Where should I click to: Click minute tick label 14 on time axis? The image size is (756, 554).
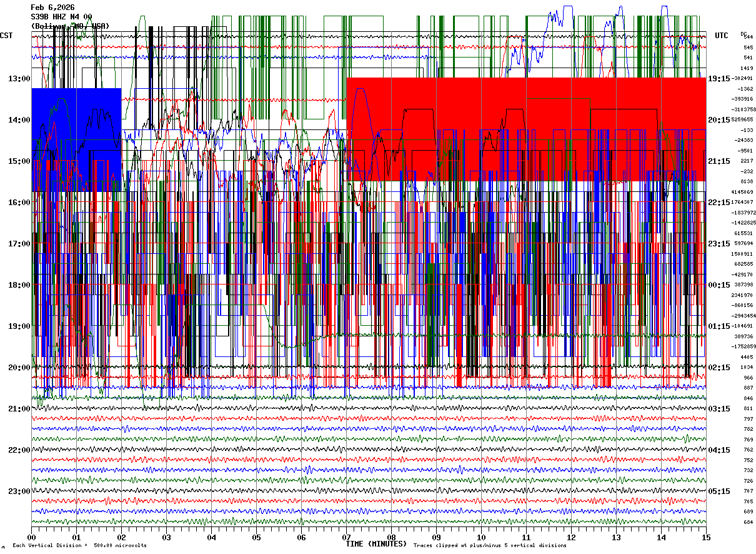point(661,537)
